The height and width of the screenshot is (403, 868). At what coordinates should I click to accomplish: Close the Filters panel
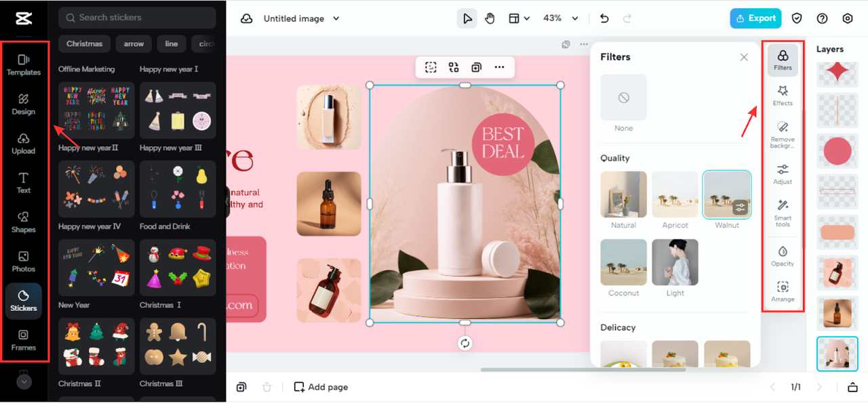(x=744, y=58)
